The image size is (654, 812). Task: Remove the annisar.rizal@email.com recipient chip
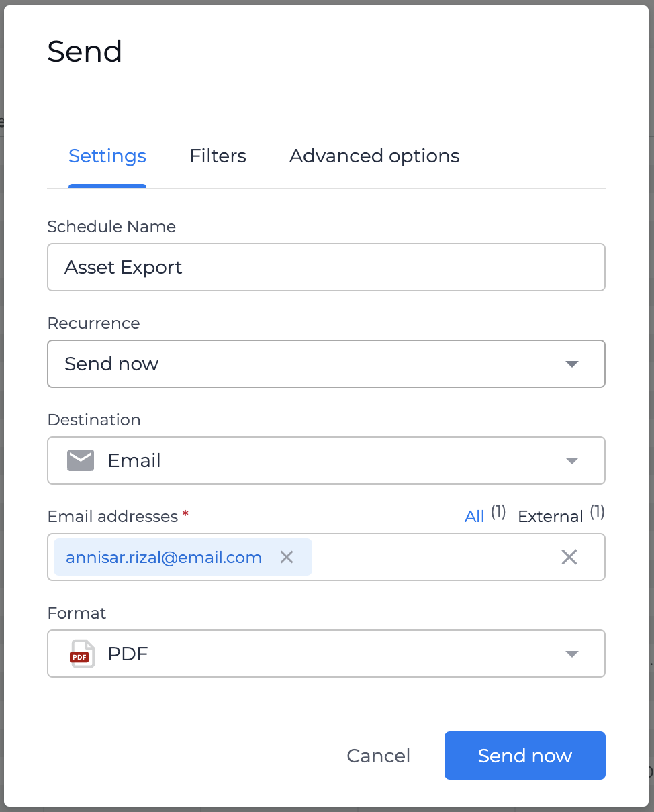click(287, 557)
